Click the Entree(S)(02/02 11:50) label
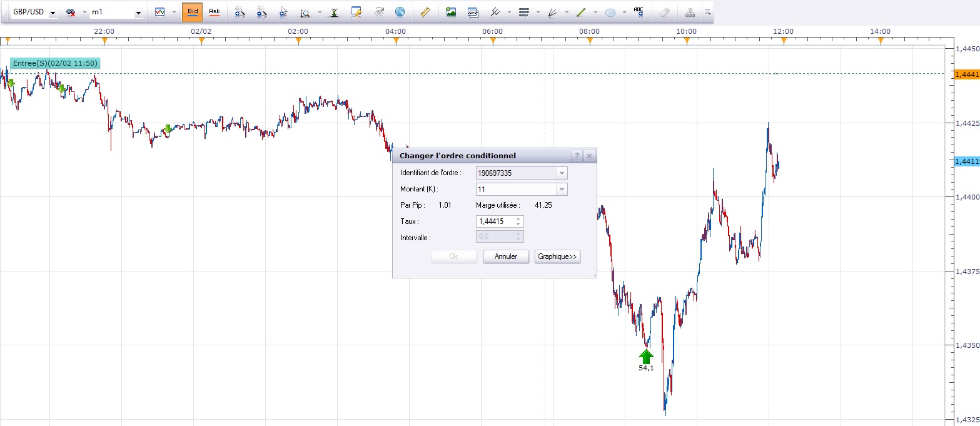Viewport: 980px width, 426px height. point(54,63)
